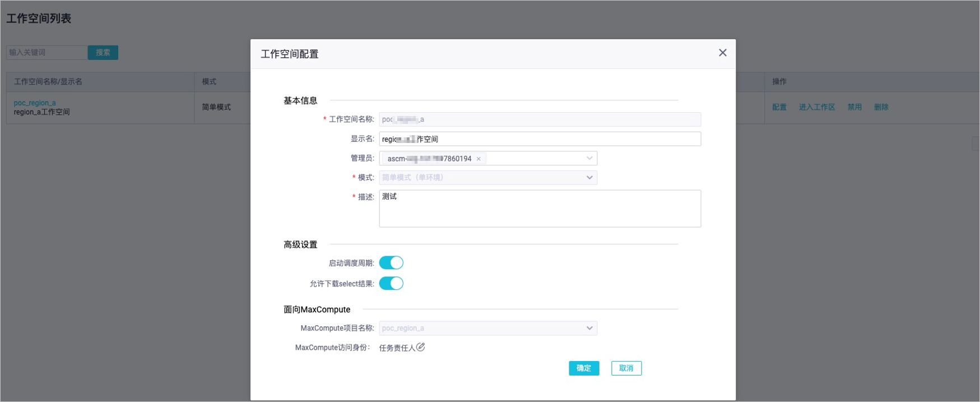980x402 pixels.
Task: Click the 工作空间名称 disabled field
Action: [x=540, y=119]
